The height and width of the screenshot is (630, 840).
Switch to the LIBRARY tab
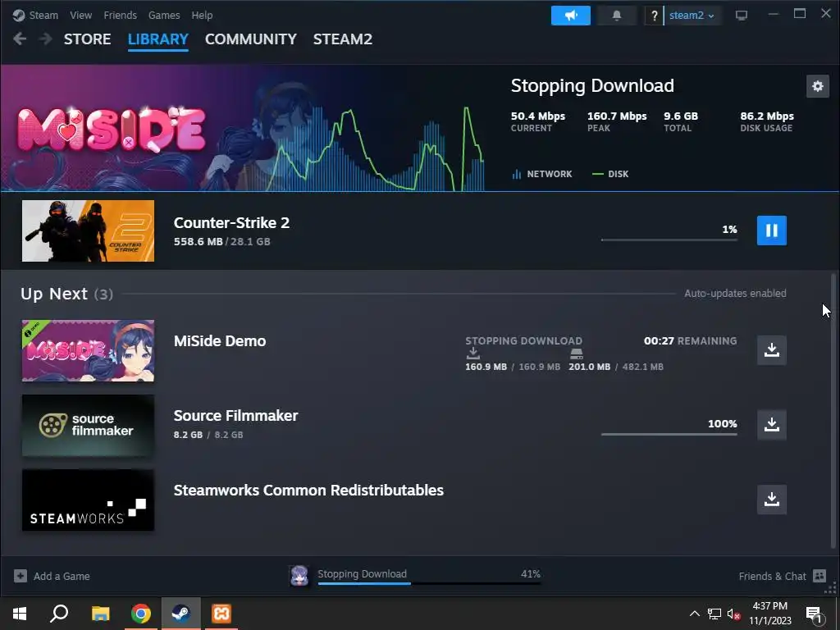coord(158,39)
